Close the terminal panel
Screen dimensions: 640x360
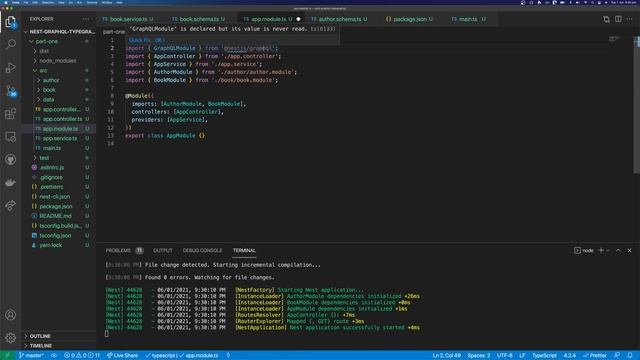pos(629,250)
